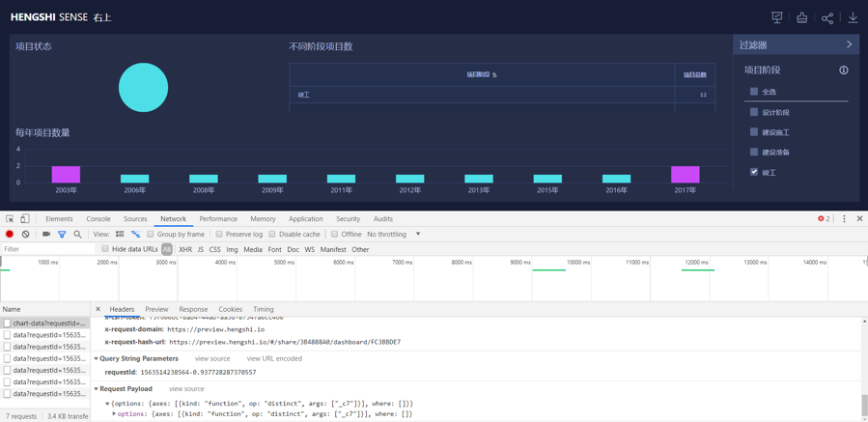Collapse the Request Payload section

tap(97, 389)
